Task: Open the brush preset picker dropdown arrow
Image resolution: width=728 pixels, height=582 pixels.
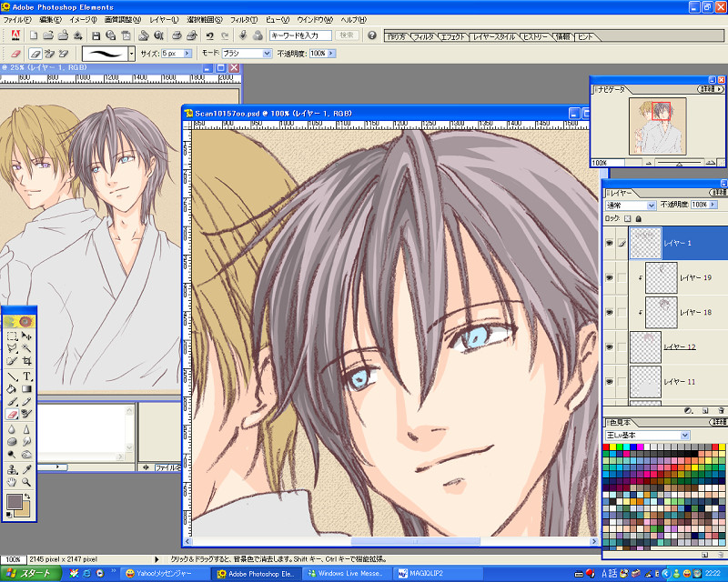Action: [131, 54]
